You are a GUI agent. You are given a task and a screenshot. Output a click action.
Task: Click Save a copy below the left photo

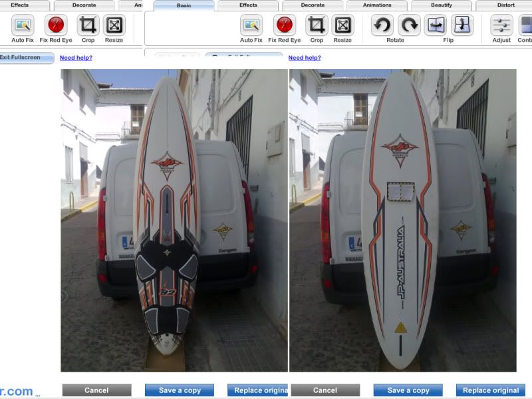point(180,390)
